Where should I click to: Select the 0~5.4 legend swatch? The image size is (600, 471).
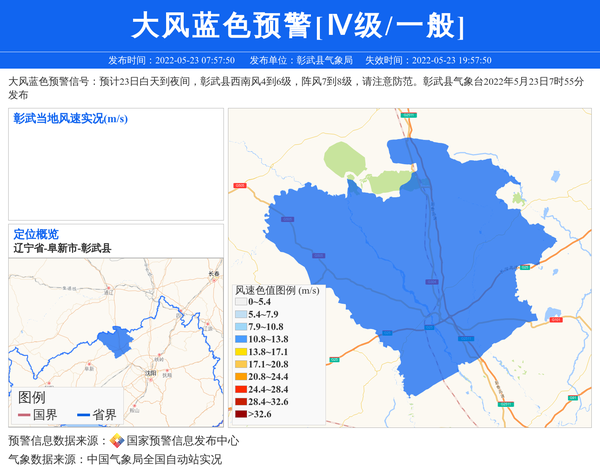[x=240, y=302]
